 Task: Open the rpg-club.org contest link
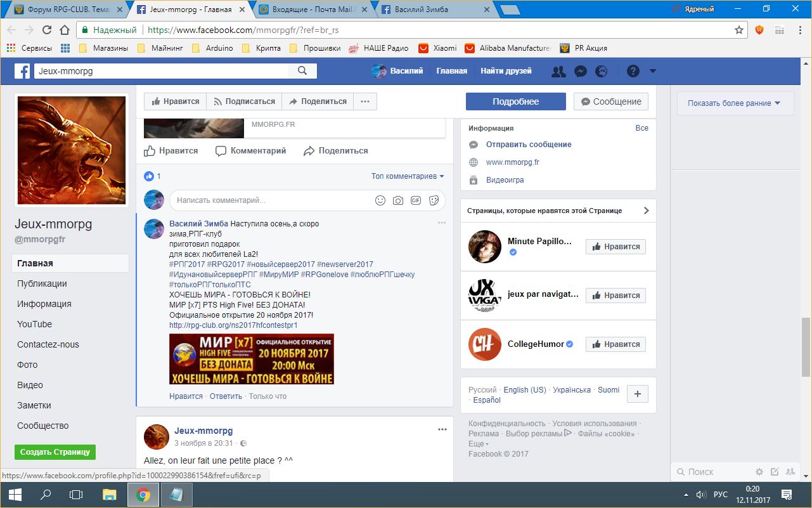(x=233, y=325)
